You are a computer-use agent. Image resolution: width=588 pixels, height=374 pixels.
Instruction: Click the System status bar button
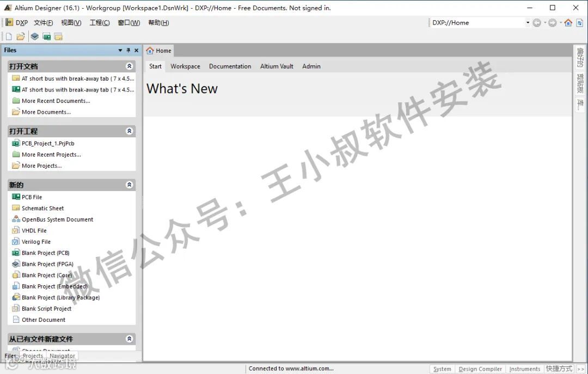coord(442,369)
